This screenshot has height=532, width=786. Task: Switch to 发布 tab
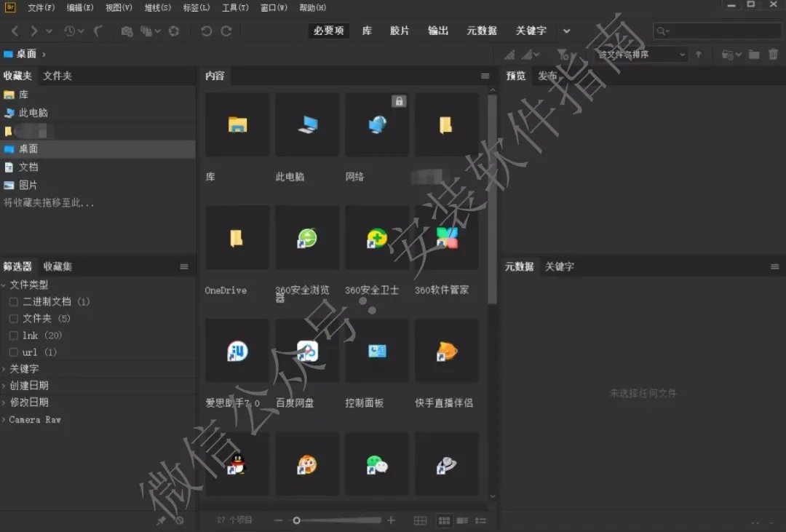(547, 76)
